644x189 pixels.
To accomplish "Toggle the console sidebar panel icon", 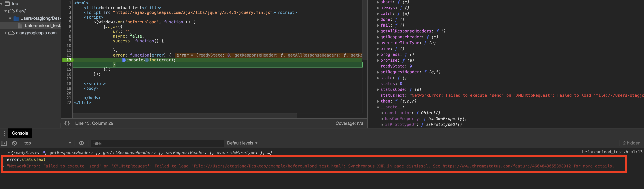I will tap(4, 143).
